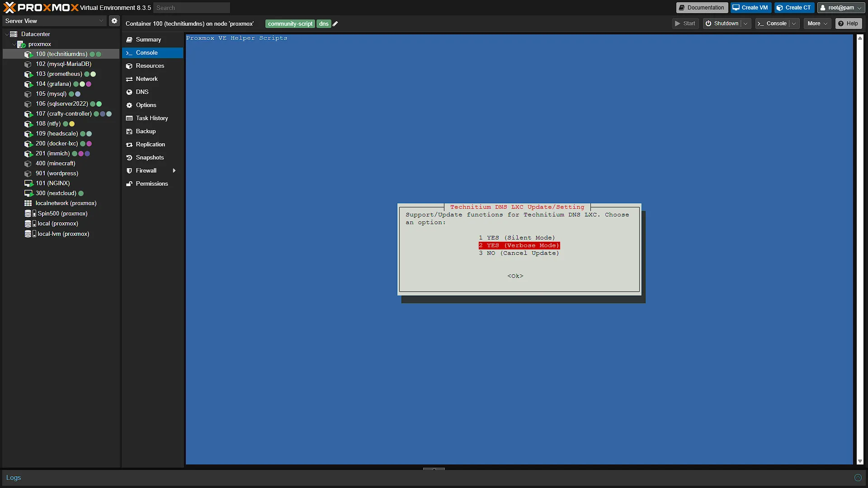Viewport: 868px width, 488px height.
Task: Select option 2 YES (Verbose Mode)
Action: pos(519,245)
